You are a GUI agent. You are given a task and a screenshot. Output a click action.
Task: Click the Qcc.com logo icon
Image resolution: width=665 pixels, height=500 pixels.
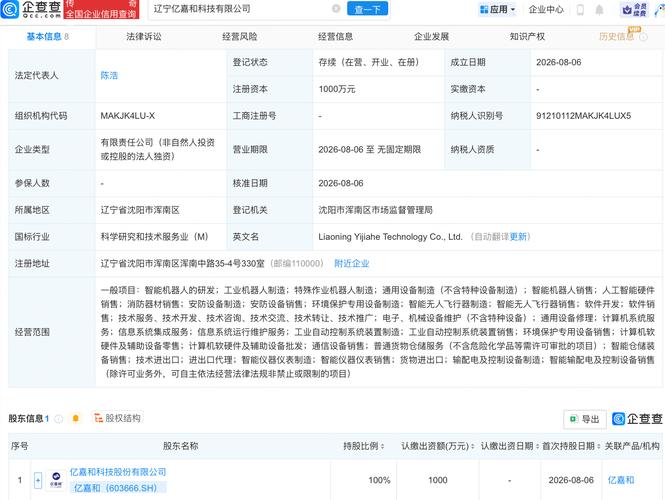10,9
